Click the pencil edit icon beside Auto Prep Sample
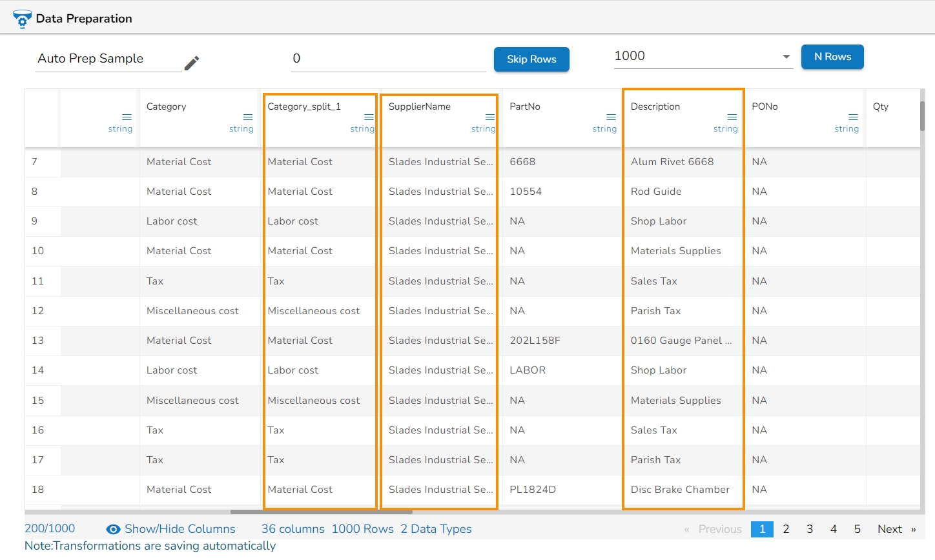Image resolution: width=935 pixels, height=560 pixels. (192, 63)
